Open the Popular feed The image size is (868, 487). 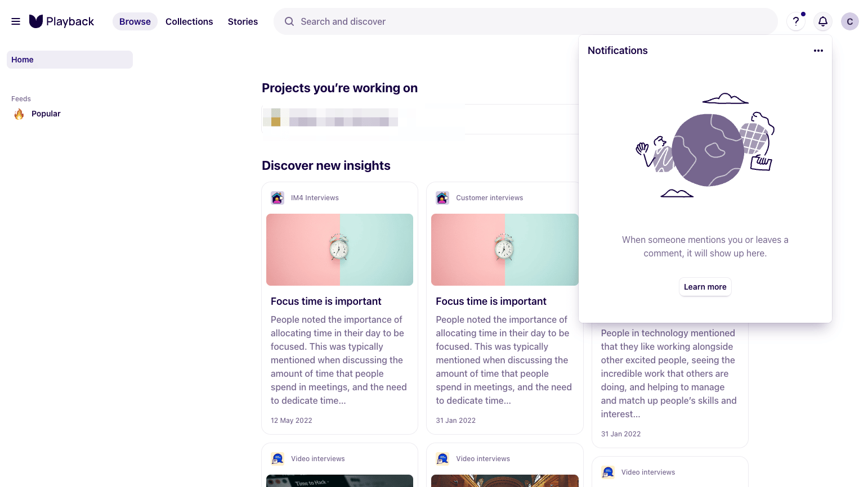[x=46, y=114]
